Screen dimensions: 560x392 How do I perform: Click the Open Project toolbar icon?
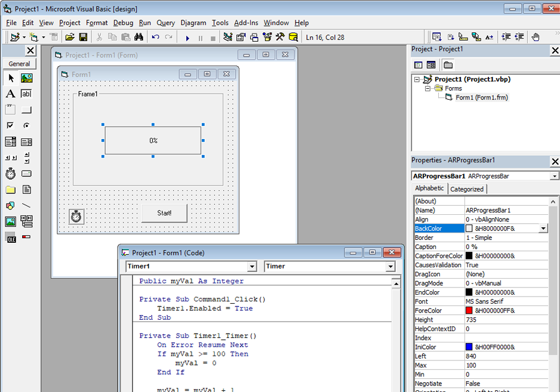coord(70,37)
